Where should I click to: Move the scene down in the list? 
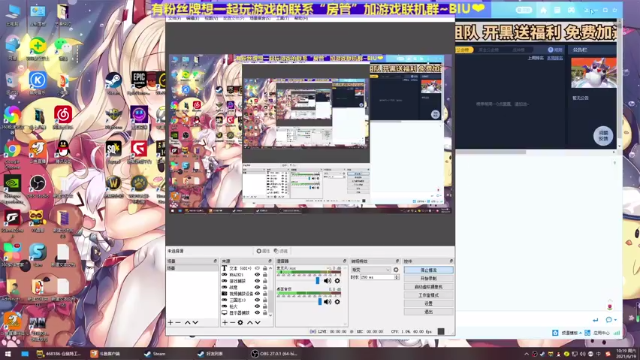point(196,322)
